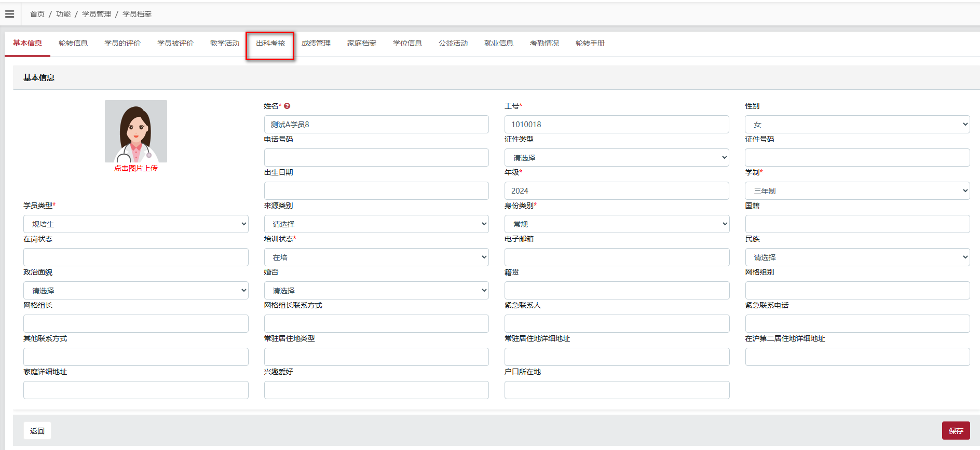Focus the 紧急联系电话 input field

pyautogui.click(x=857, y=324)
